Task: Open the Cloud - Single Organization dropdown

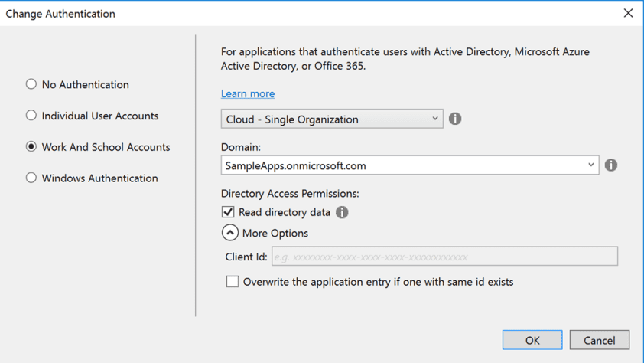Action: coord(332,119)
